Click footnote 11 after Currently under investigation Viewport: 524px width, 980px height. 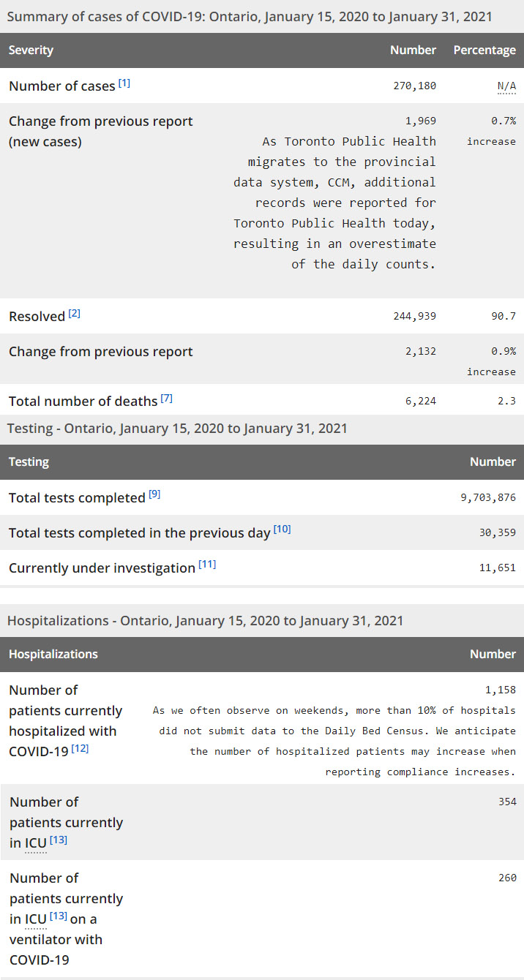click(207, 565)
